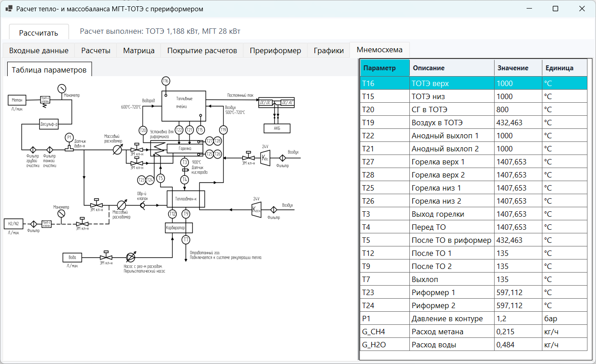Select the T26 parameter cell

(385, 201)
